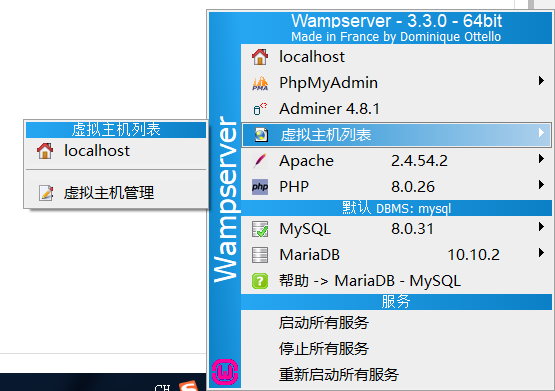Open localhost from the main Wampserver menu
555x391 pixels.
click(x=396, y=57)
